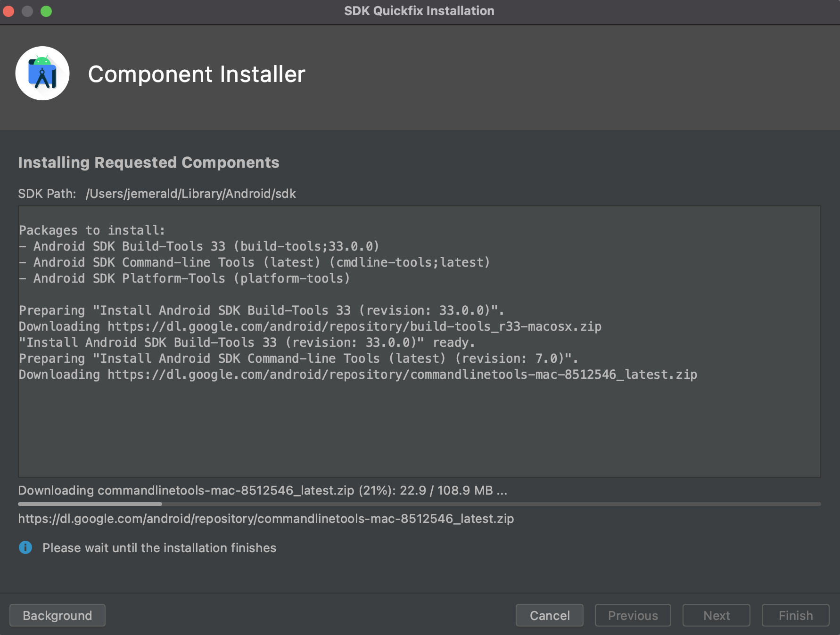Screen dimensions: 840x635
Task: Click the Previous button
Action: (x=633, y=615)
